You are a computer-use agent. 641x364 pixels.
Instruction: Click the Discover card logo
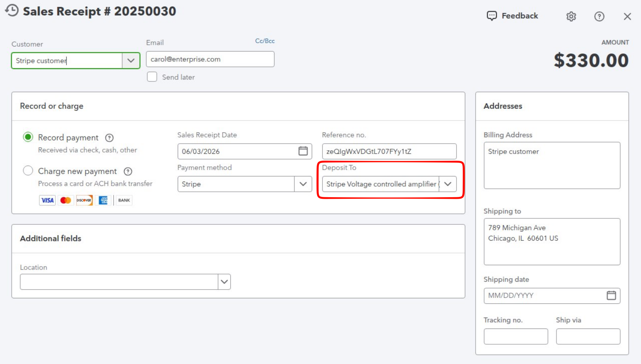point(84,200)
